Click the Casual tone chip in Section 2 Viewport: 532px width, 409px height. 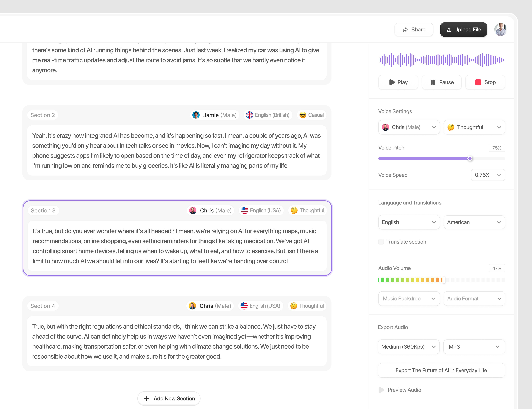312,115
